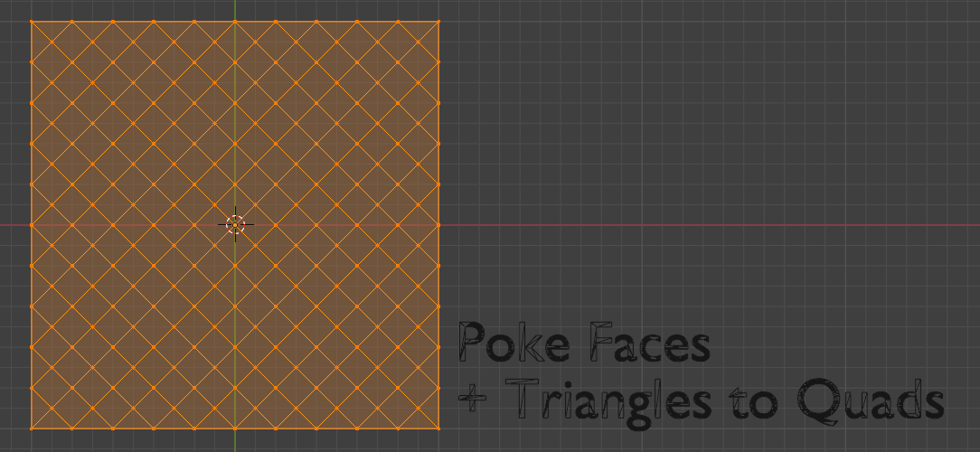The width and height of the screenshot is (980, 452).
Task: Click the green Y axis line above the mesh
Action: coord(235,9)
